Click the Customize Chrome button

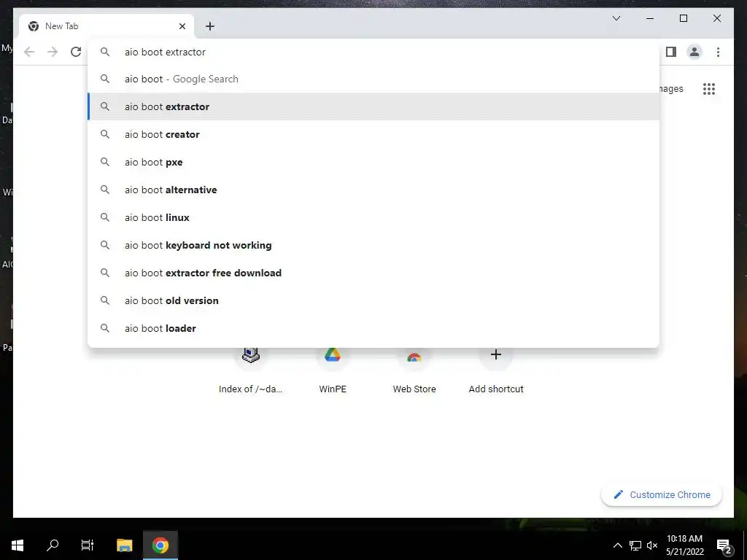[662, 495]
